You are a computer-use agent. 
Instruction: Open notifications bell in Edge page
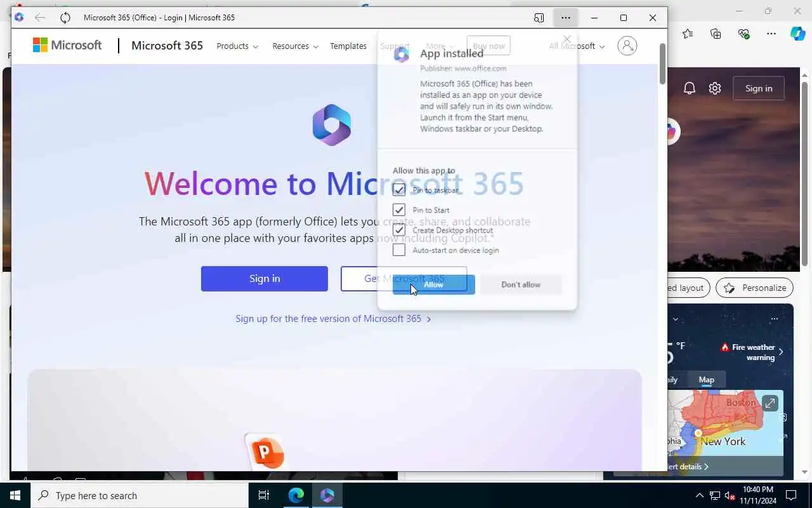[690, 88]
